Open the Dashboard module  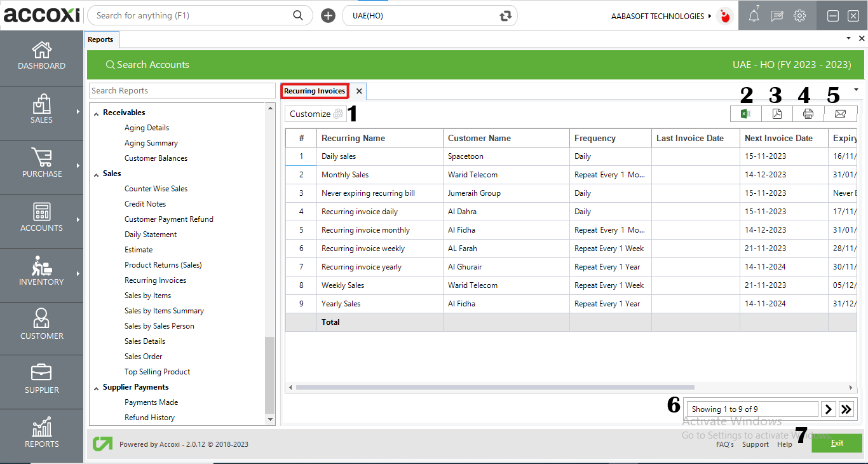tap(41, 57)
